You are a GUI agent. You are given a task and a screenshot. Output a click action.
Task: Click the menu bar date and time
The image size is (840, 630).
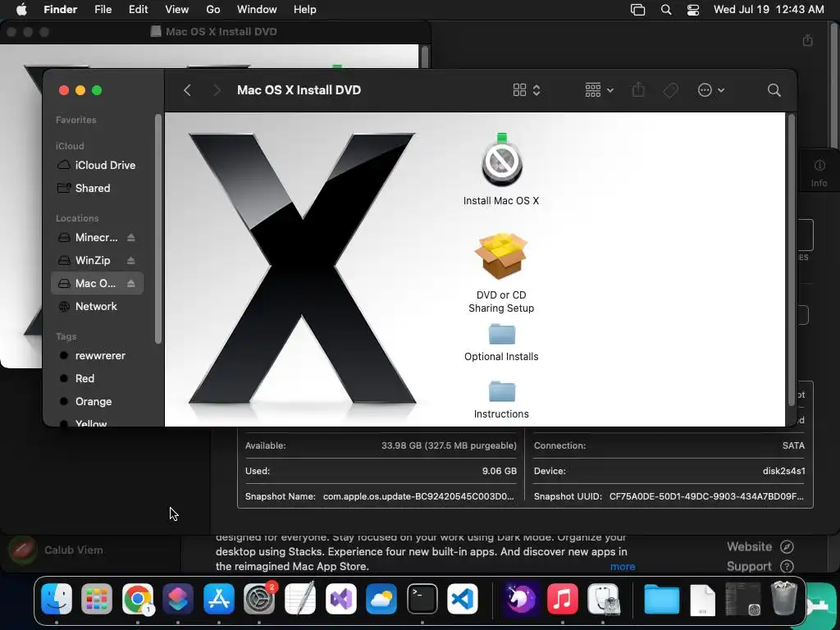[x=769, y=10]
